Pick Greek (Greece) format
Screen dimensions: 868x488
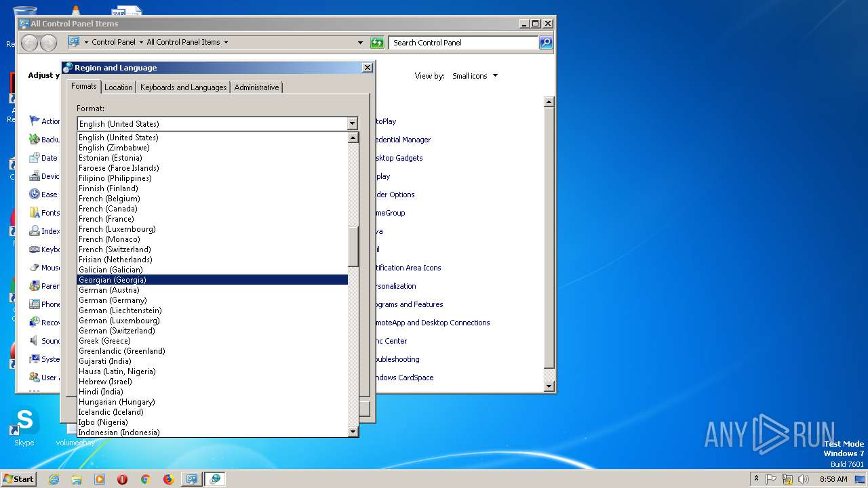[x=212, y=341]
